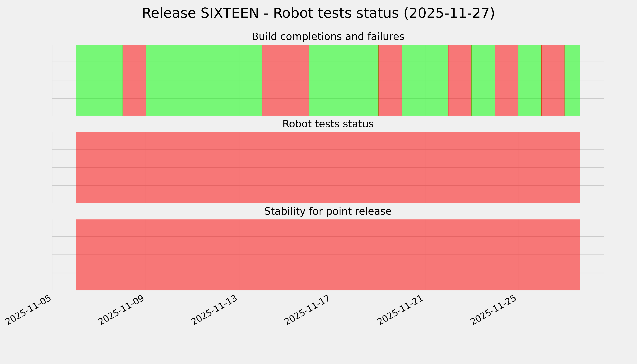Click the main title Release SIXTEEN
This screenshot has height=364, width=637.
click(x=318, y=13)
